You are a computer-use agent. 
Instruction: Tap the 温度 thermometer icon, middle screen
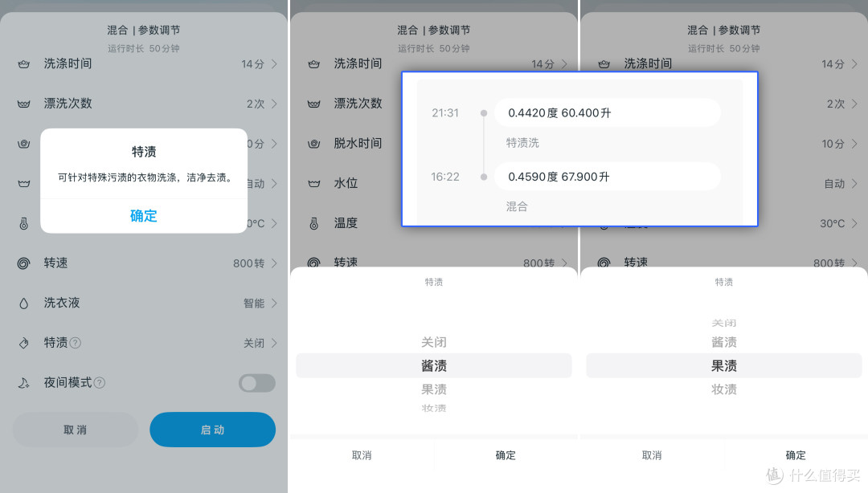[x=314, y=223]
